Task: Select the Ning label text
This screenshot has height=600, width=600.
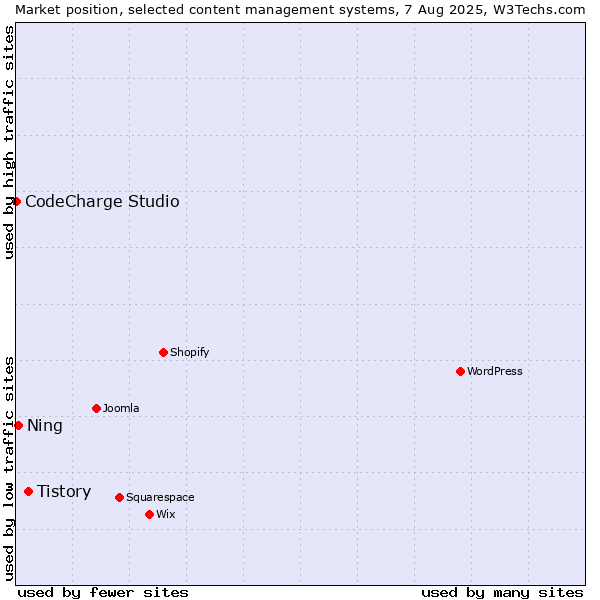Action: tap(45, 426)
